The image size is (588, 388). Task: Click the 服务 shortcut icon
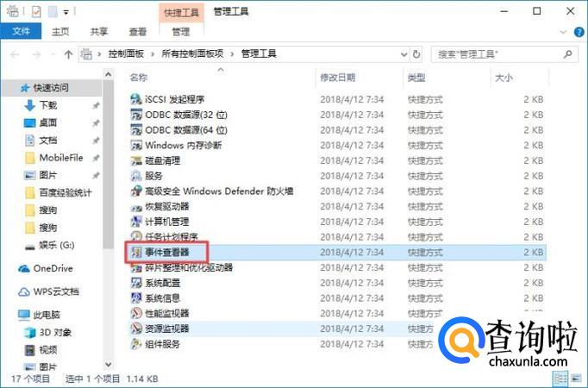coord(135,175)
